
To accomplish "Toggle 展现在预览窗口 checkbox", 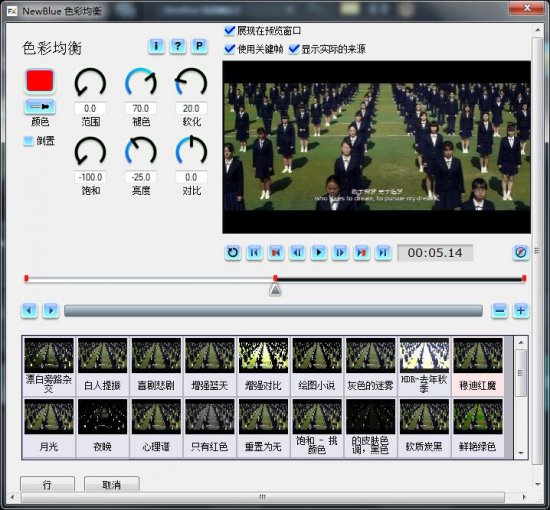I will (229, 31).
